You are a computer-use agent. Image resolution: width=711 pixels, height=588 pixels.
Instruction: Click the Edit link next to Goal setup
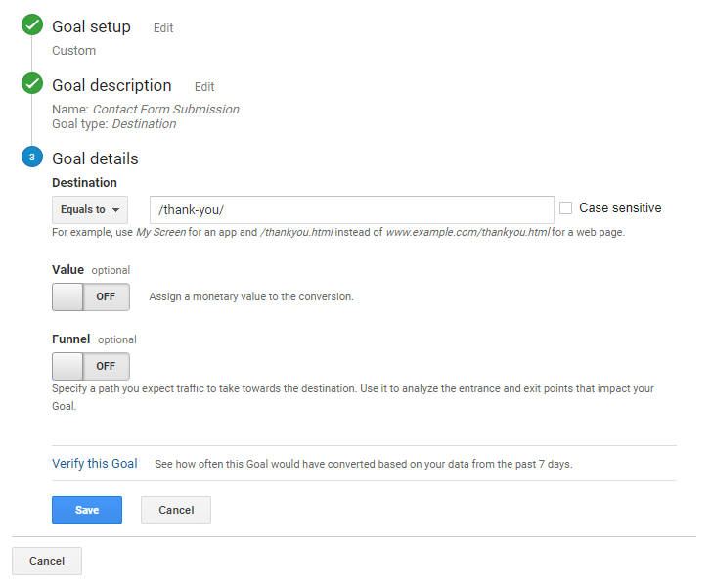point(163,28)
